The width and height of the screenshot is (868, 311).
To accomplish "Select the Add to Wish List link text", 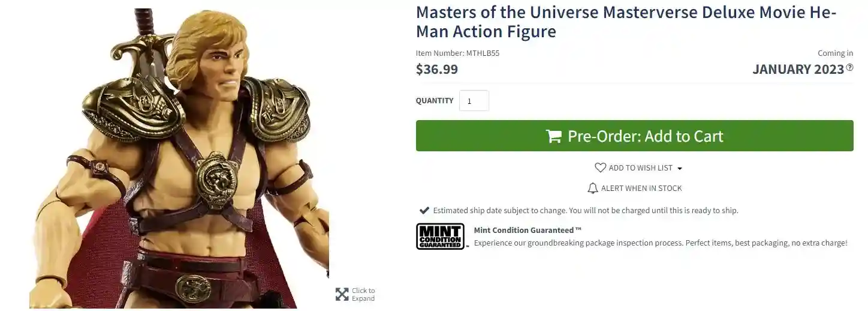I will (x=641, y=168).
